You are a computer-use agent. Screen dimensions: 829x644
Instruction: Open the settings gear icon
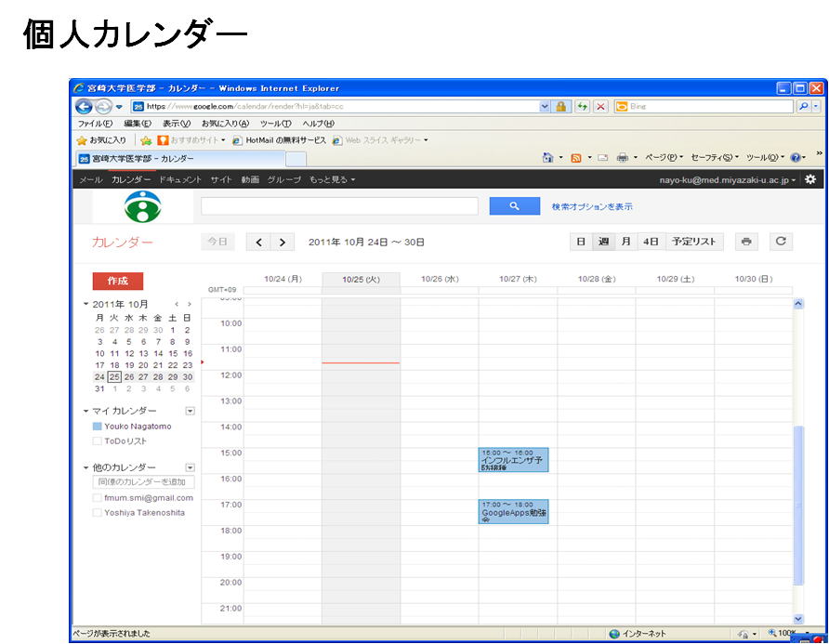[809, 179]
